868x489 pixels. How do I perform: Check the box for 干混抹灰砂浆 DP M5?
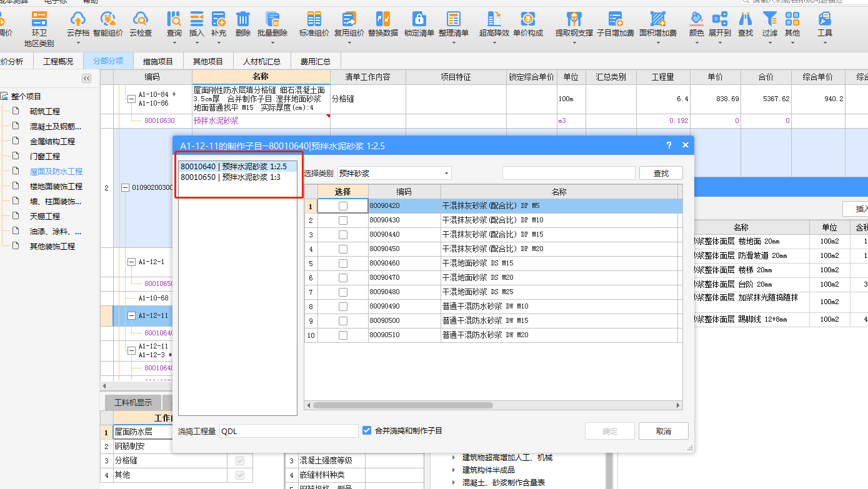(343, 206)
